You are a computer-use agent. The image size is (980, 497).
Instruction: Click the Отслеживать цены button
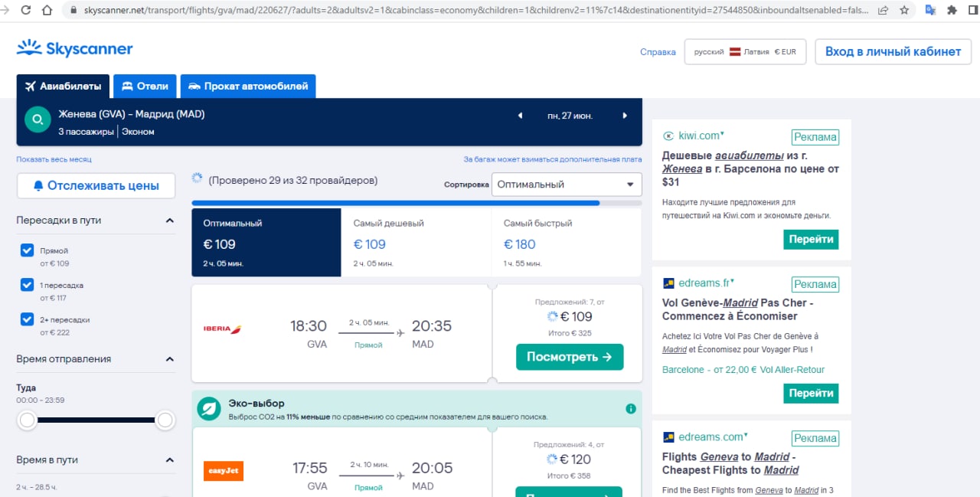click(96, 185)
